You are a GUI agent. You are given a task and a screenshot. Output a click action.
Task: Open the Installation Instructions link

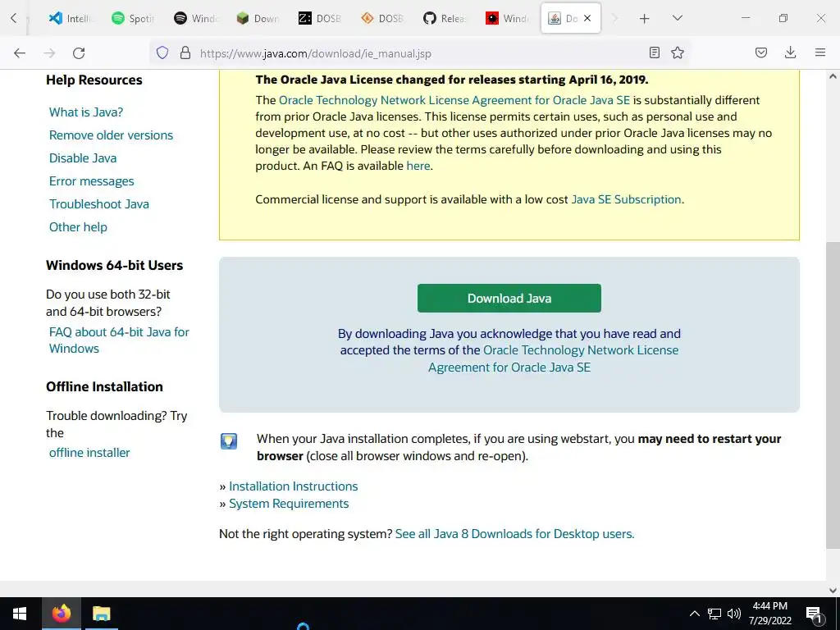[293, 486]
